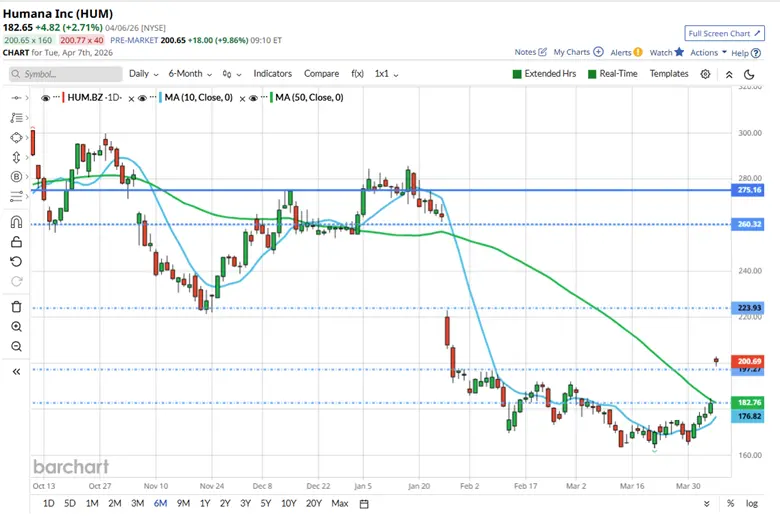
Task: Open the Compare menu
Action: coord(321,74)
